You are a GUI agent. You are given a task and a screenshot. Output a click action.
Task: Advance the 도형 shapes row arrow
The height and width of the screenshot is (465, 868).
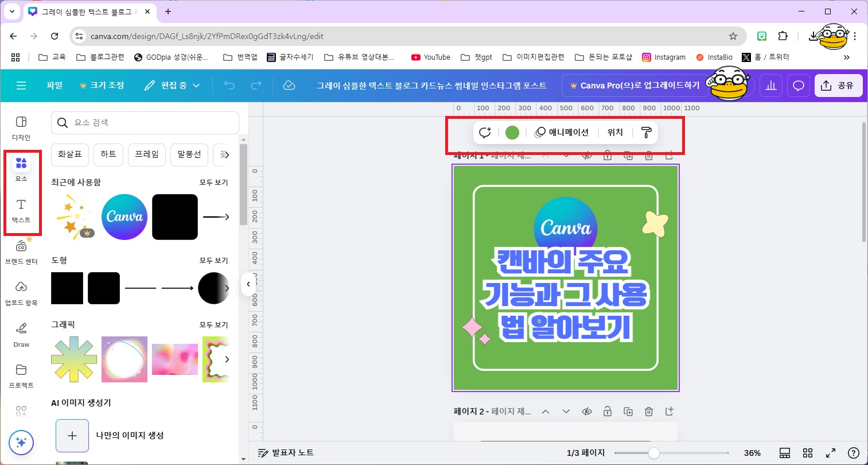(x=227, y=288)
